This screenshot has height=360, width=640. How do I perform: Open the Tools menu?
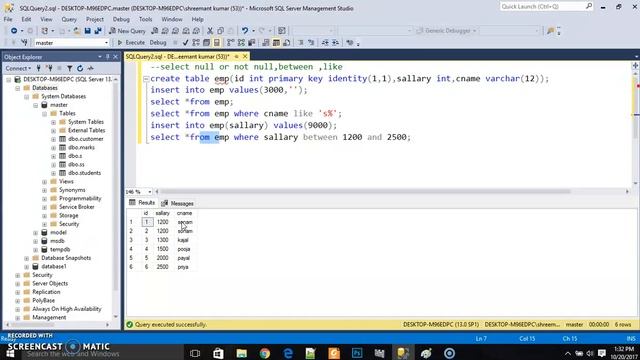145,19
